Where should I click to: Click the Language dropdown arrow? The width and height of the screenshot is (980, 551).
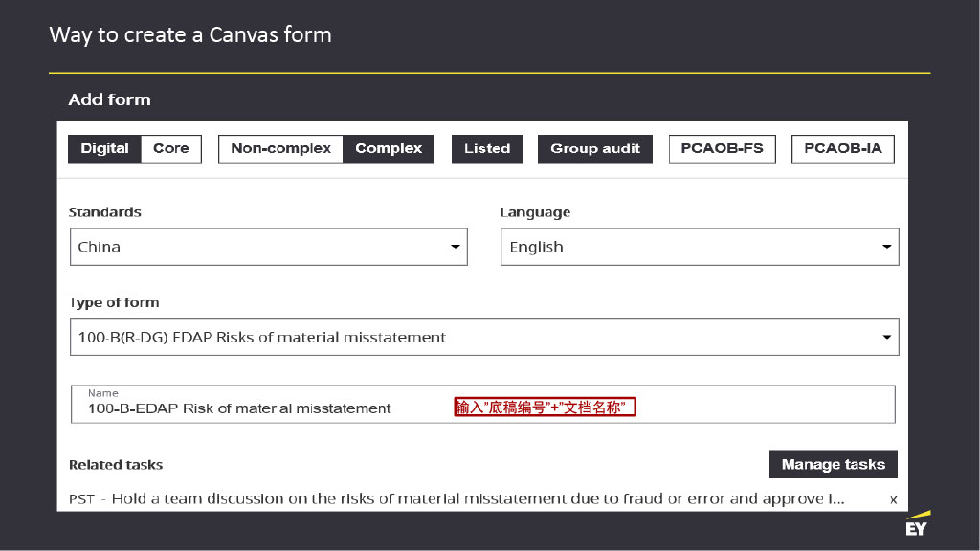point(887,247)
